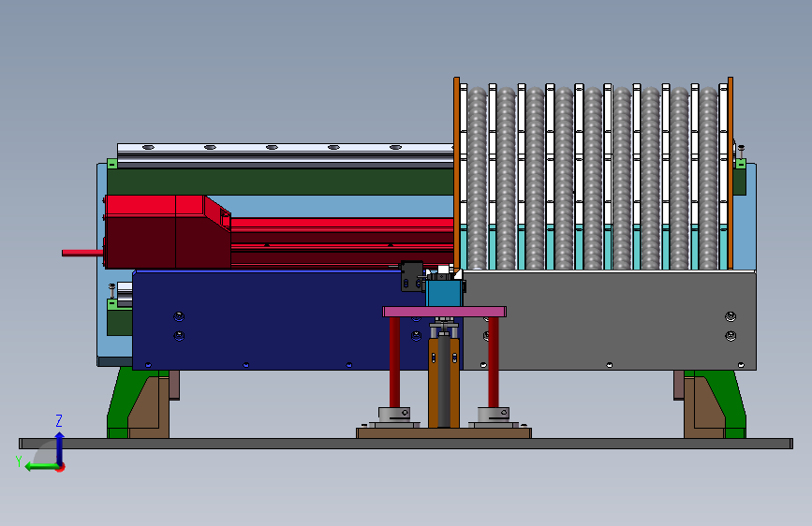Pick the brown base block under center assembly
The image size is (812, 526).
(x=444, y=432)
